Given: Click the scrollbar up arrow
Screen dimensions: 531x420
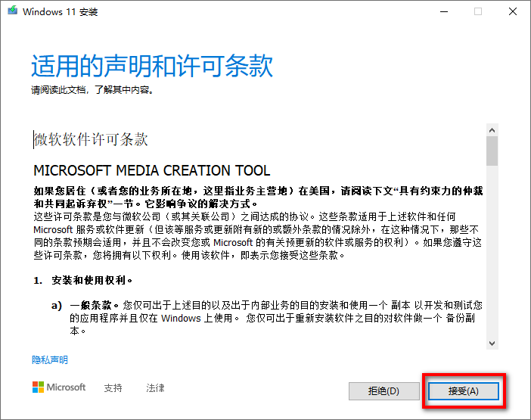Looking at the screenshot, I should point(492,129).
